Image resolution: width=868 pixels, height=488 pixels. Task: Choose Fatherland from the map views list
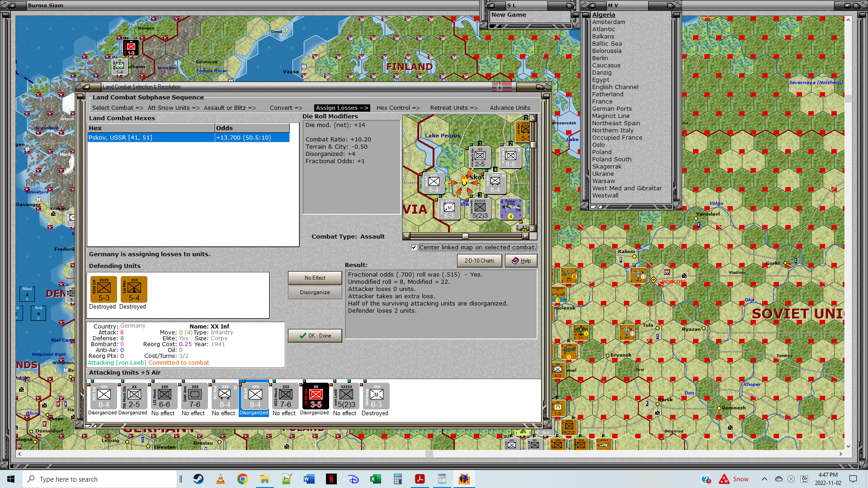click(608, 94)
